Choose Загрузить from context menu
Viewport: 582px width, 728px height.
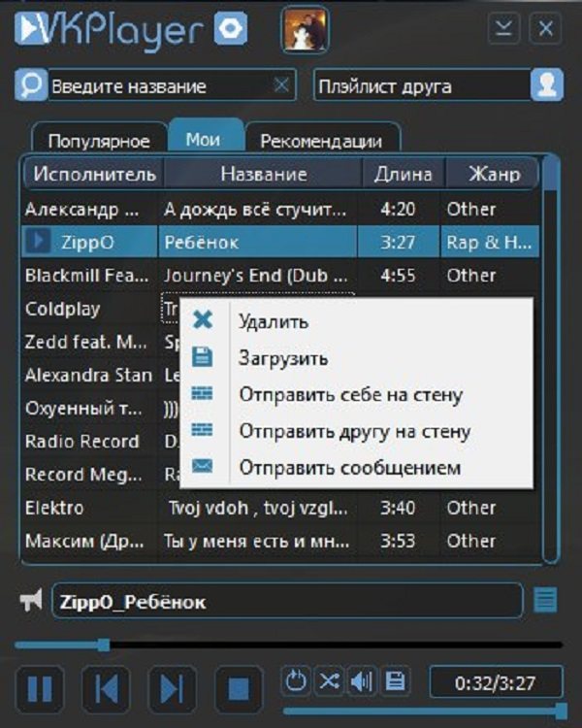coord(356,357)
